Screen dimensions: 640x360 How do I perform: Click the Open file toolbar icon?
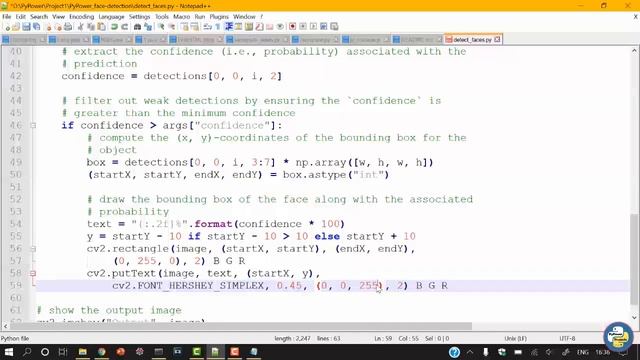coord(16,27)
